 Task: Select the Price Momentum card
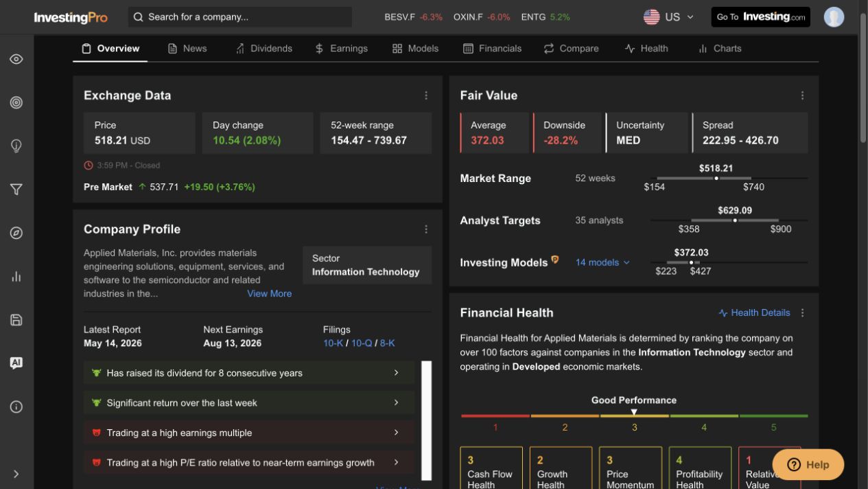tap(631, 468)
